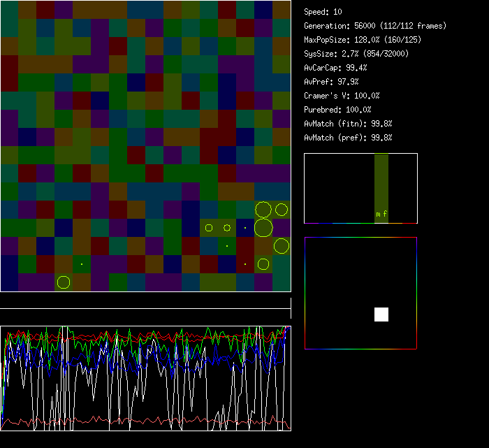Click the Cramer's V 100.0% statistic

pos(342,96)
